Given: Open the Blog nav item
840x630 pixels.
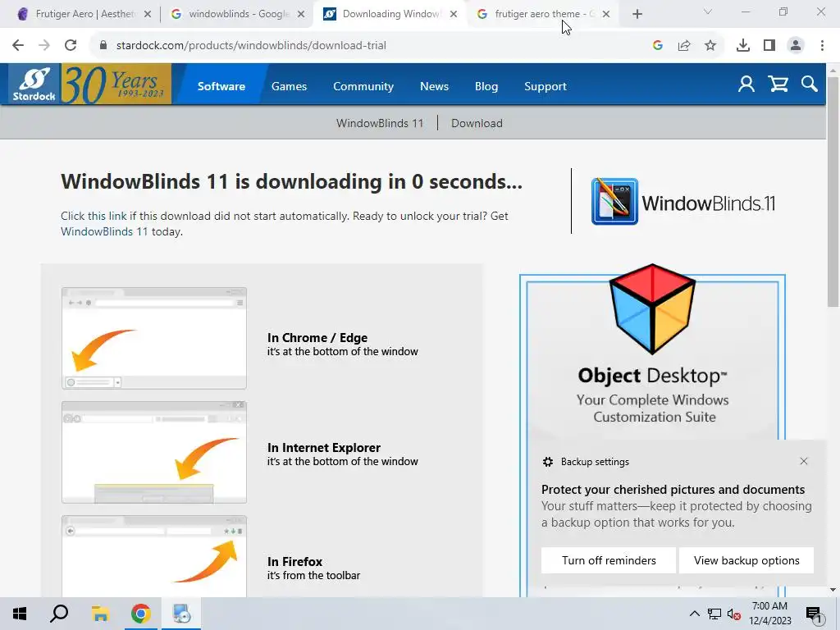Looking at the screenshot, I should [486, 86].
